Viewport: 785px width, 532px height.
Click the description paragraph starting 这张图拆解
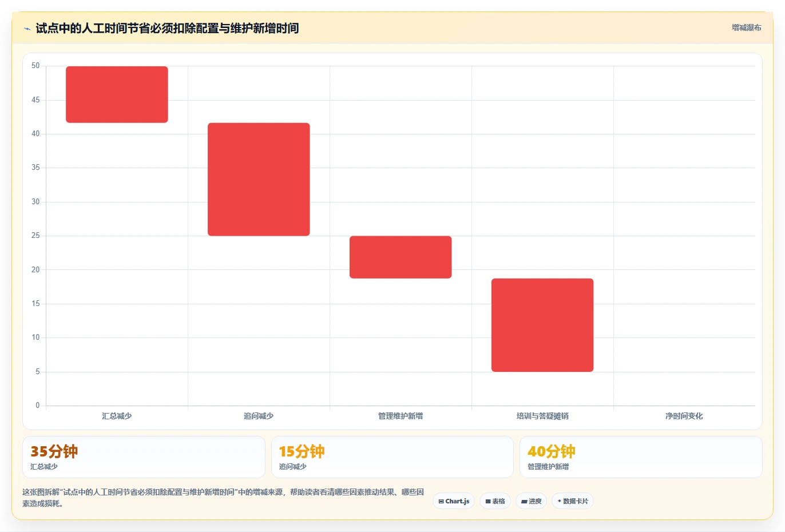(223, 498)
